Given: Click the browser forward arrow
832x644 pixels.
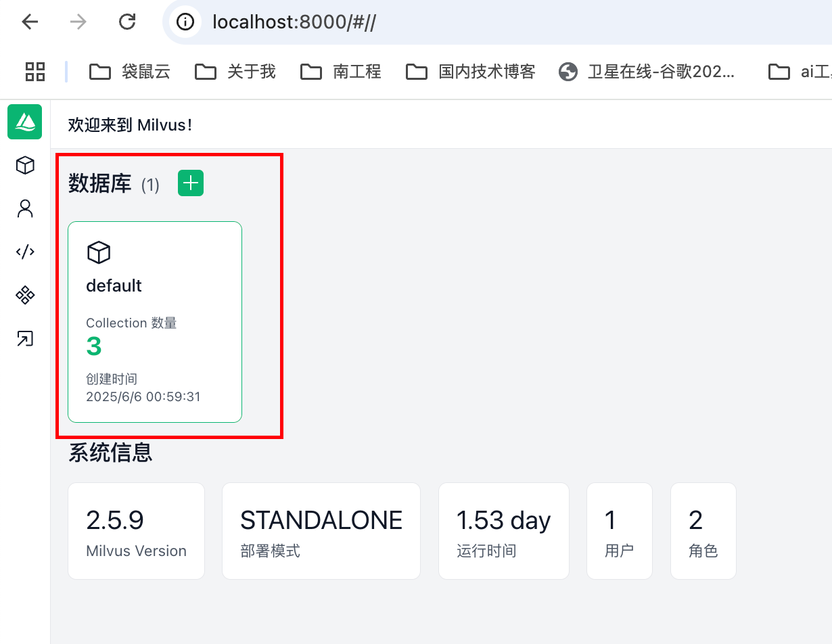Looking at the screenshot, I should (x=78, y=22).
